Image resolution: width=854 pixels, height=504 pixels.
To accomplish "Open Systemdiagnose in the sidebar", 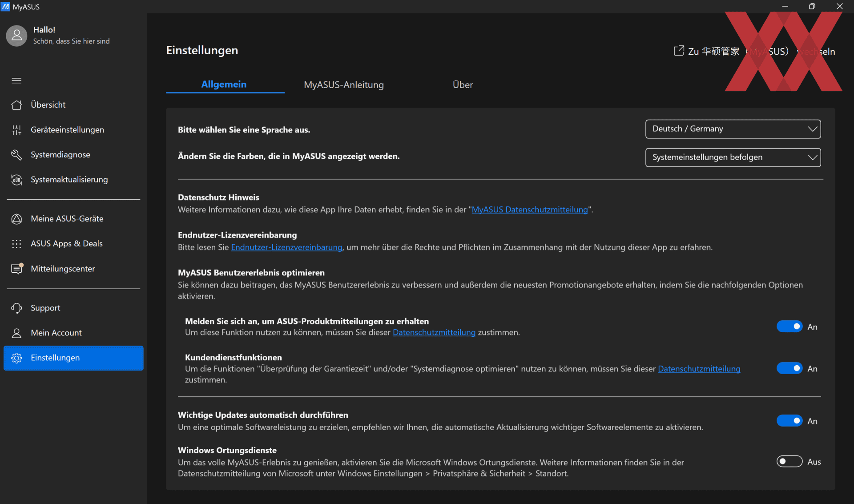I will click(73, 155).
